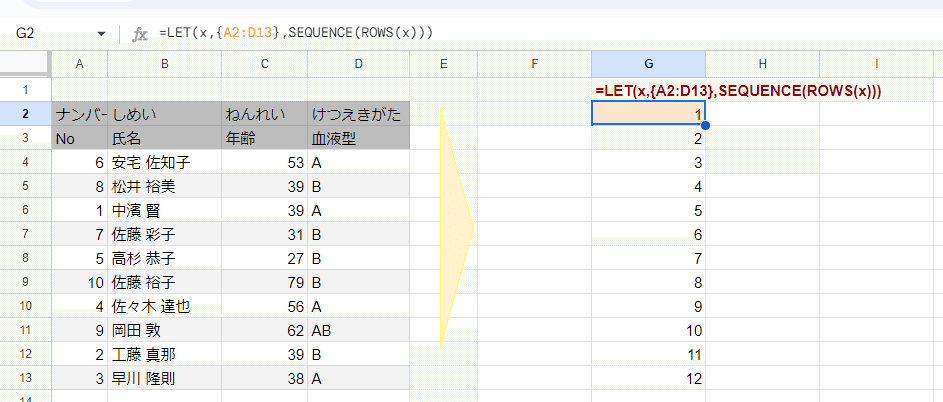Open the Name box dropdown arrow

(x=101, y=34)
